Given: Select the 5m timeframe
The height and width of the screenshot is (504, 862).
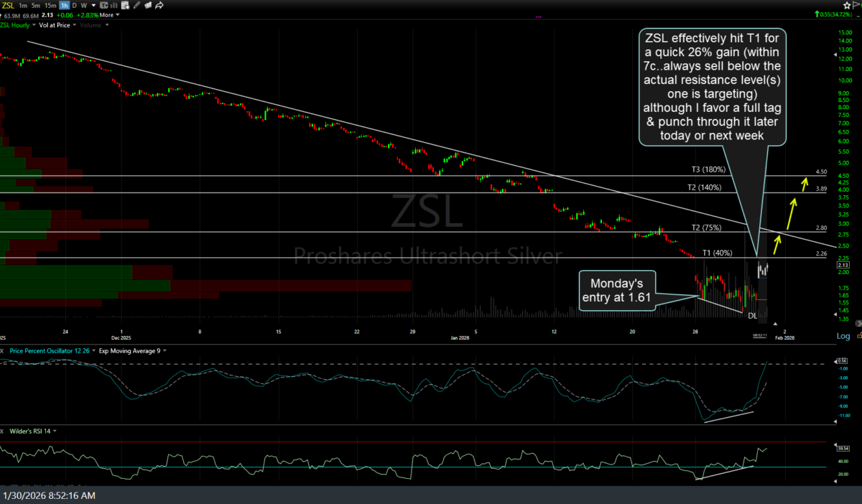Looking at the screenshot, I should click(36, 6).
